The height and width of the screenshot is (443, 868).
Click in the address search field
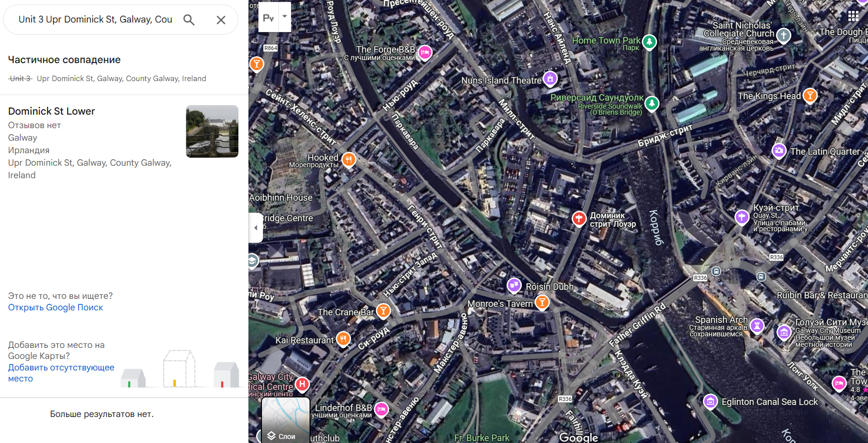[x=95, y=20]
